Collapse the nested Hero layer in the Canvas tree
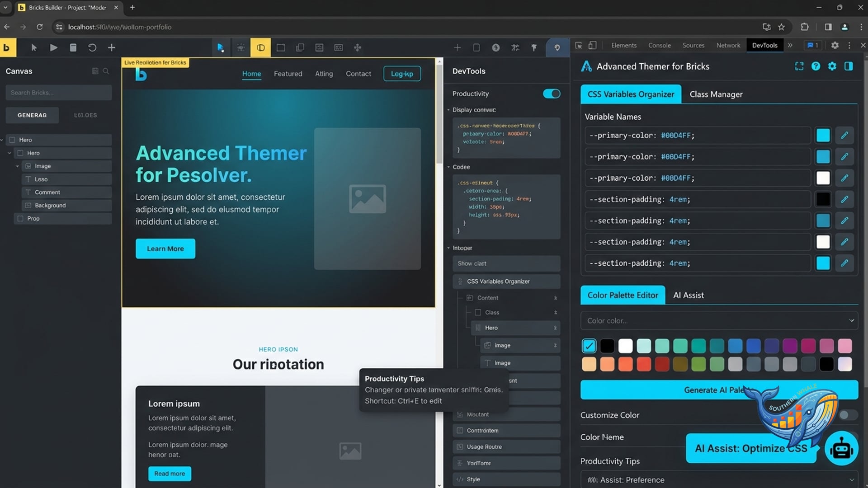 click(x=9, y=153)
